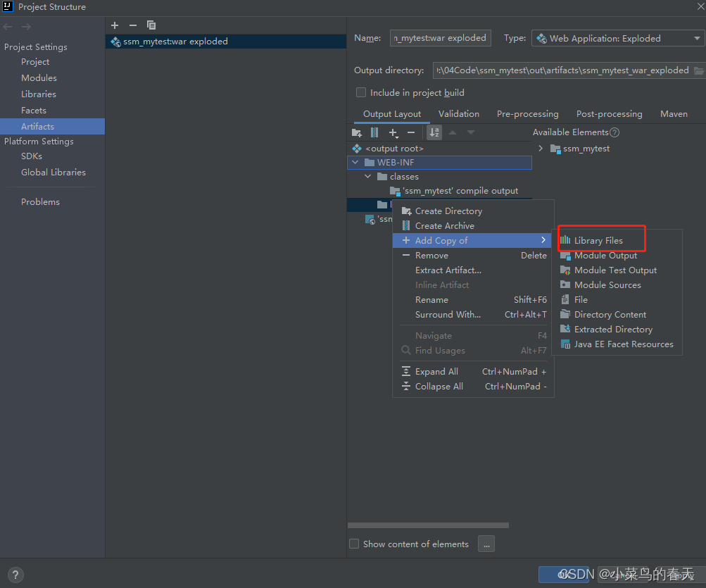Collapse the WEB-INF tree node
Image resolution: width=706 pixels, height=588 pixels.
click(x=355, y=162)
